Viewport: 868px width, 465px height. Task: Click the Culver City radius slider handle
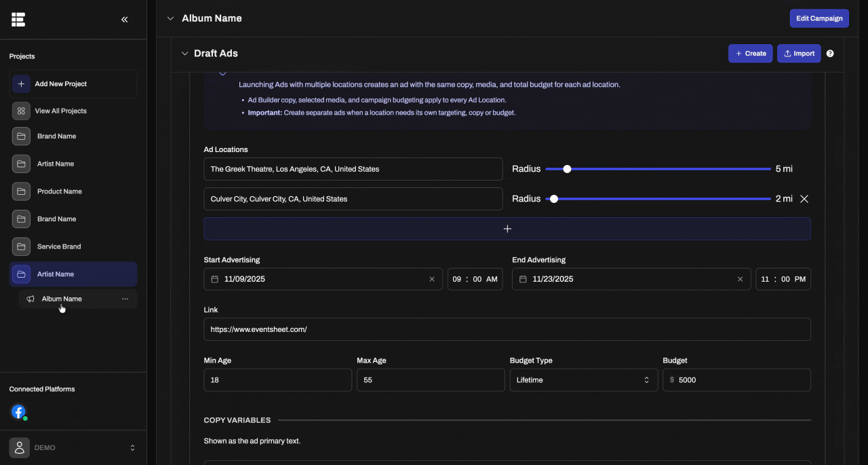click(554, 199)
